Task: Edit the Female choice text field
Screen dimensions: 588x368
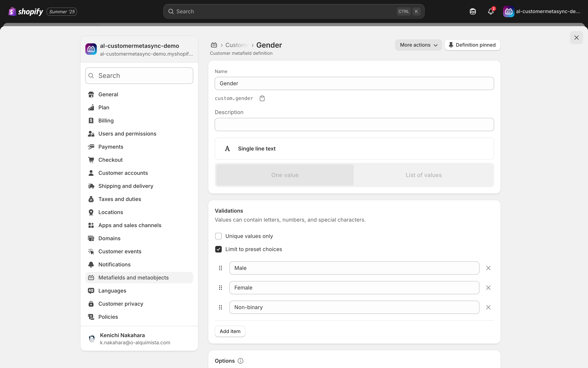Action: [354, 288]
